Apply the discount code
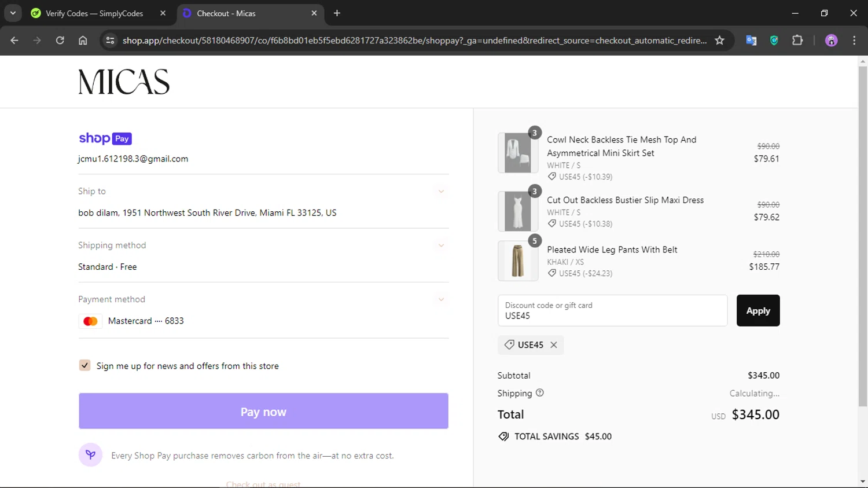The width and height of the screenshot is (868, 488). [757, 311]
